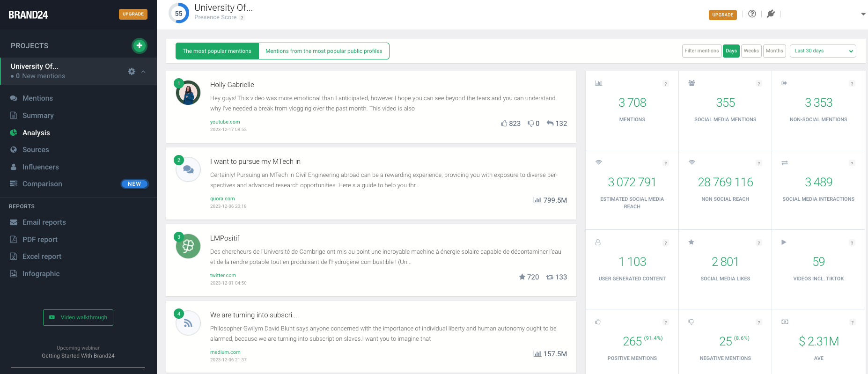Click the LMPositif avatar icon
This screenshot has height=374, width=868.
(188, 246)
